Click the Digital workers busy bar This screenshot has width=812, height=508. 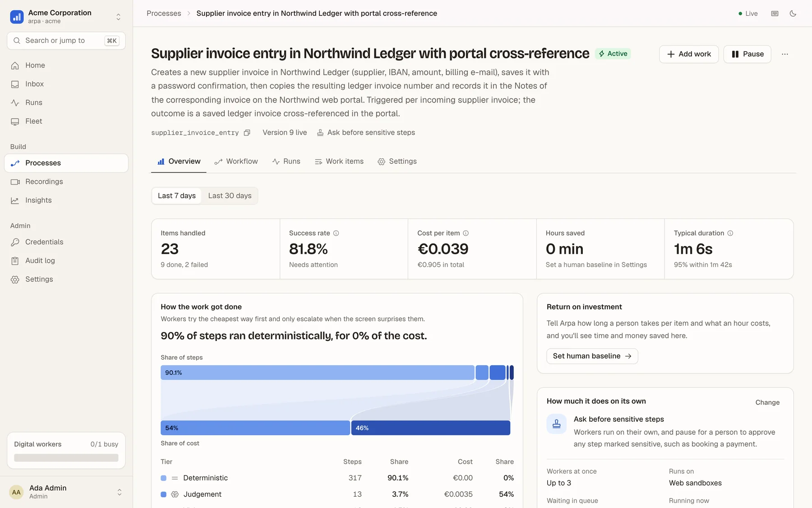66,458
